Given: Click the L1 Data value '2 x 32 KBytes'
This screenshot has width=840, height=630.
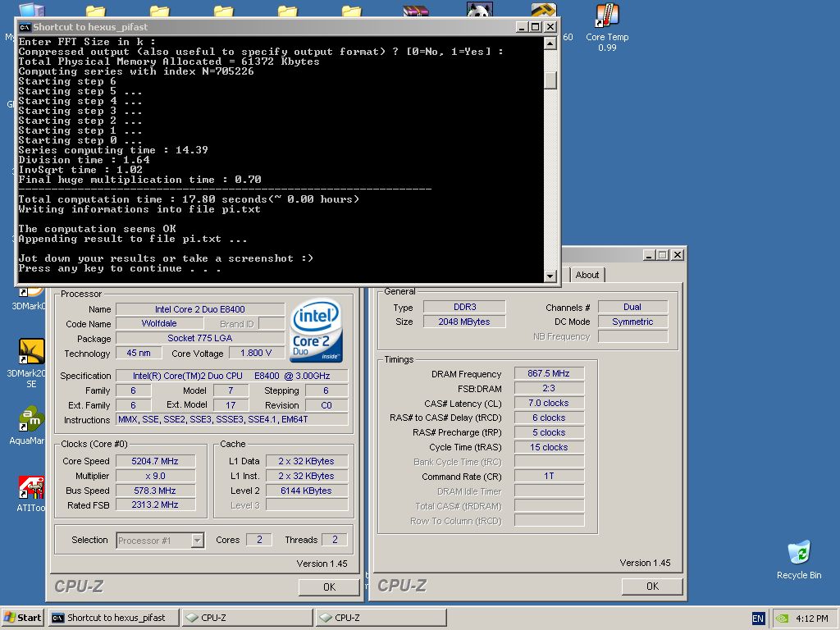Looking at the screenshot, I should pos(307,461).
